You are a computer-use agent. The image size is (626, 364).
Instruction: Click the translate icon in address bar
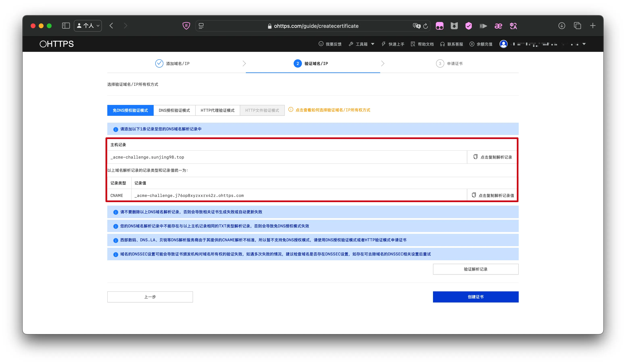(416, 26)
